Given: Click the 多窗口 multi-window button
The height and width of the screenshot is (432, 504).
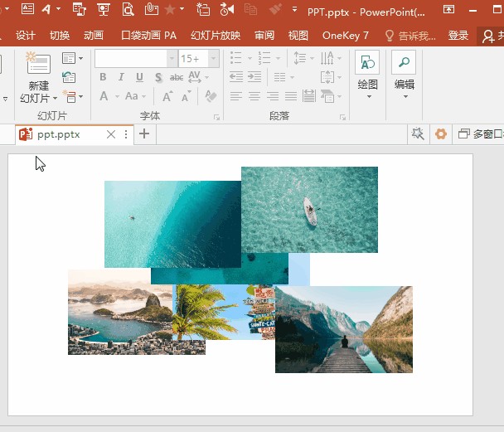Looking at the screenshot, I should [x=481, y=133].
